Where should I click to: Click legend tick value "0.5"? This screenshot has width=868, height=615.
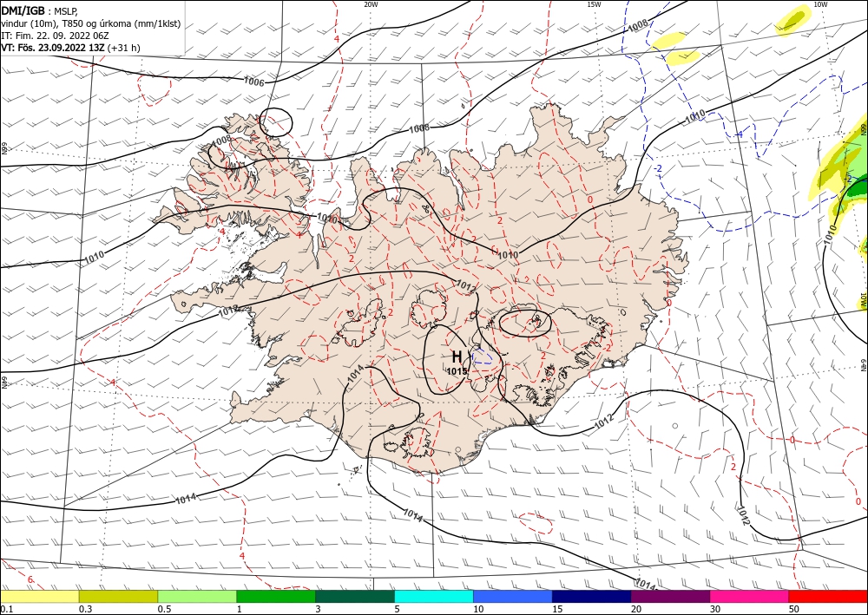point(164,609)
